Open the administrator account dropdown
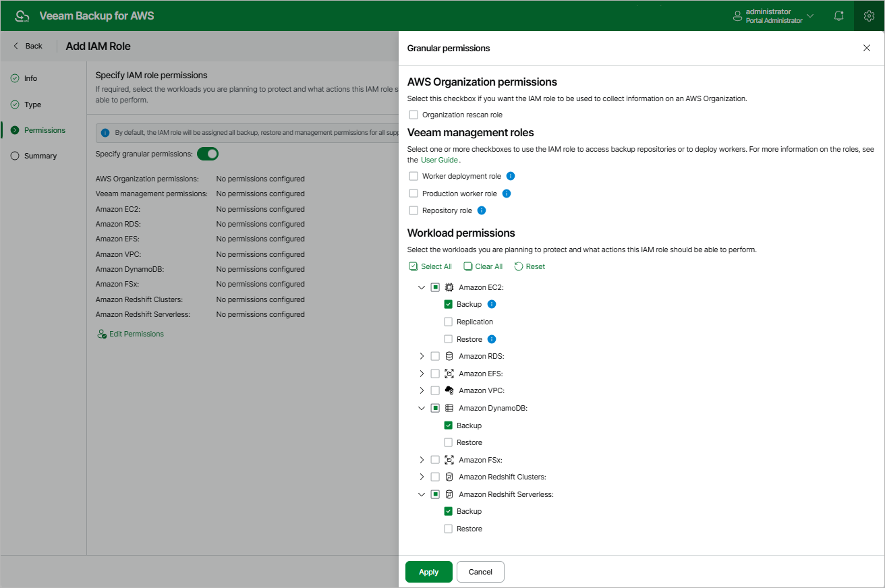885x588 pixels. pyautogui.click(x=810, y=16)
